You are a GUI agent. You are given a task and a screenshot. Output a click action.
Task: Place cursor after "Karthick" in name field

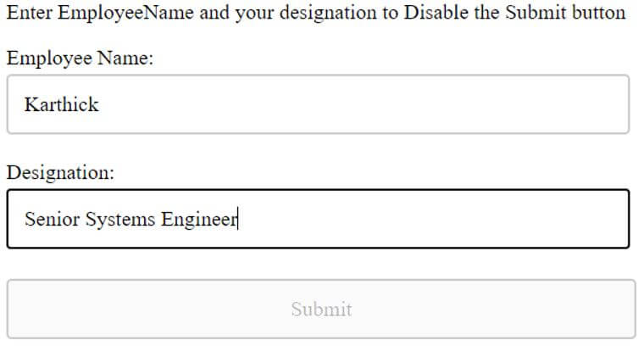(100, 104)
